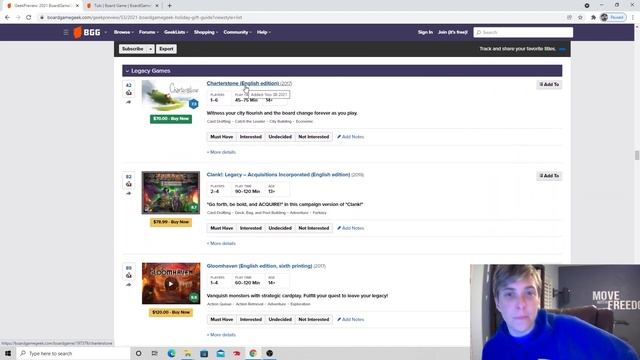Open the Shopping dropdown menu
Viewport: 640px width, 360px height.
(x=206, y=32)
